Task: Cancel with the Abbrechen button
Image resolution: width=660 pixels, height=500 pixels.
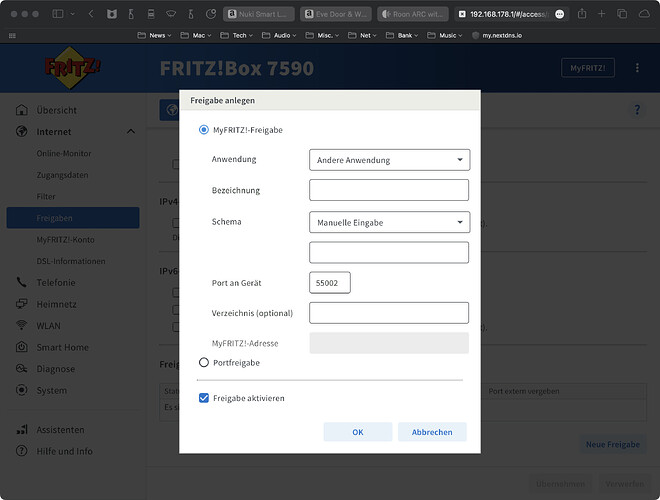Action: pos(432,432)
